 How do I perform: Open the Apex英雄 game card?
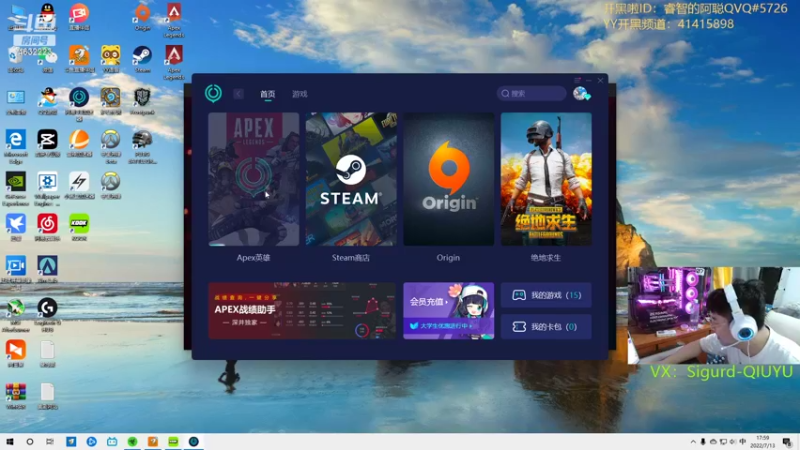click(254, 179)
